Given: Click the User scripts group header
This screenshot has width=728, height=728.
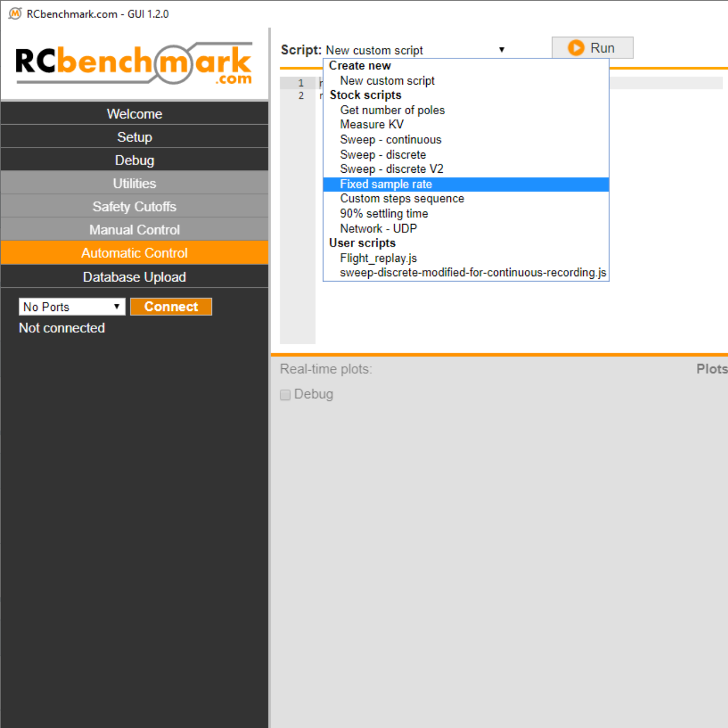Looking at the screenshot, I should [362, 243].
